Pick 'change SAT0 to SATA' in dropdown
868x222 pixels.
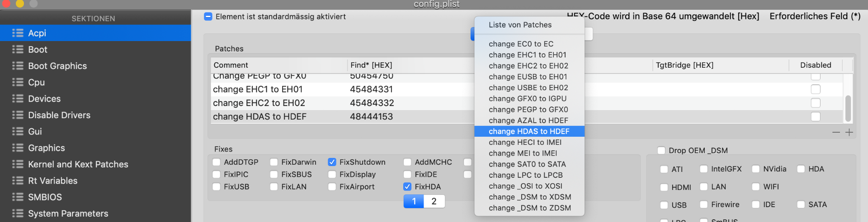[x=527, y=164]
